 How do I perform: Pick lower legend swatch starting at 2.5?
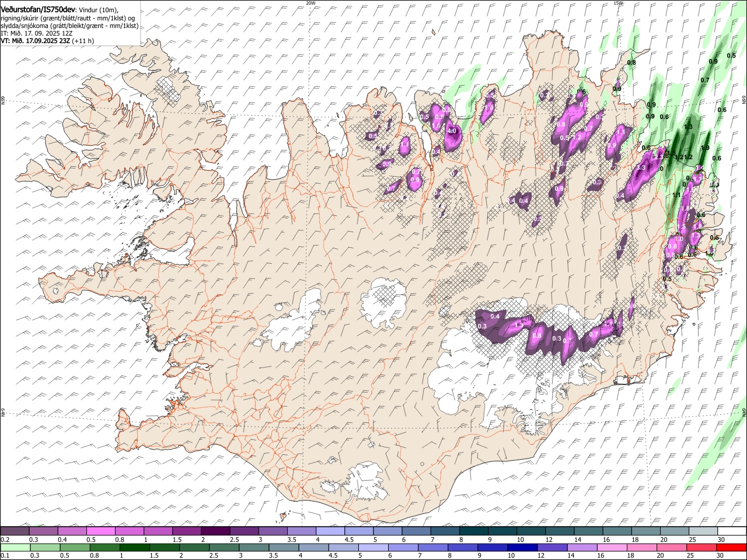(x=224, y=547)
